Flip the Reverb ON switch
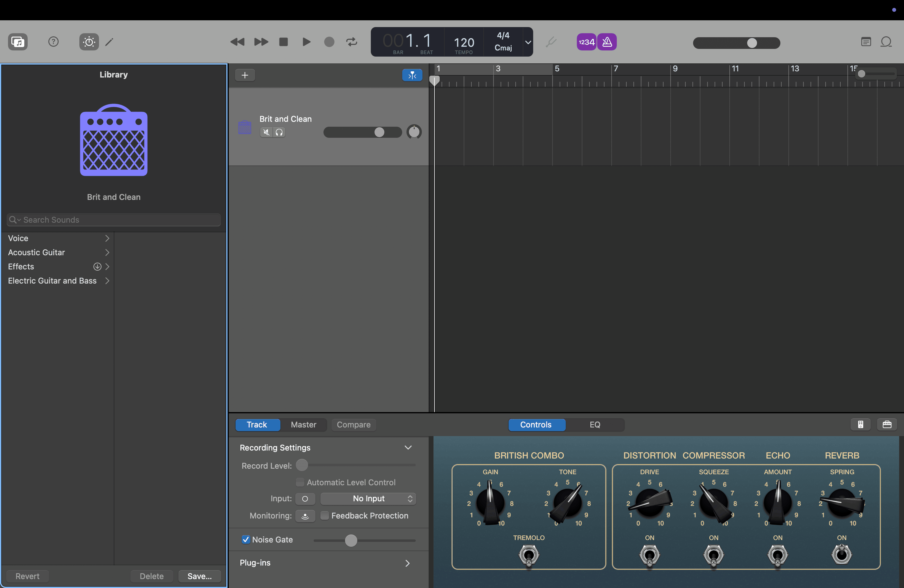The height and width of the screenshot is (588, 904). pos(842,555)
